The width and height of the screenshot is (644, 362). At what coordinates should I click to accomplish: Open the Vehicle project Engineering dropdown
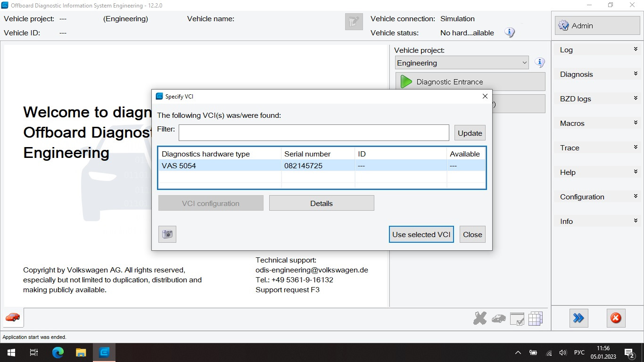(x=462, y=63)
